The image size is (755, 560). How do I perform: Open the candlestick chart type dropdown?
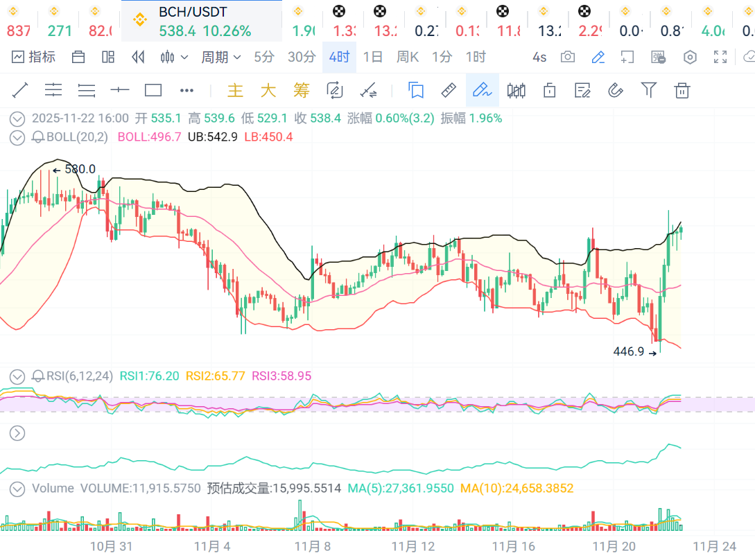[x=174, y=57]
